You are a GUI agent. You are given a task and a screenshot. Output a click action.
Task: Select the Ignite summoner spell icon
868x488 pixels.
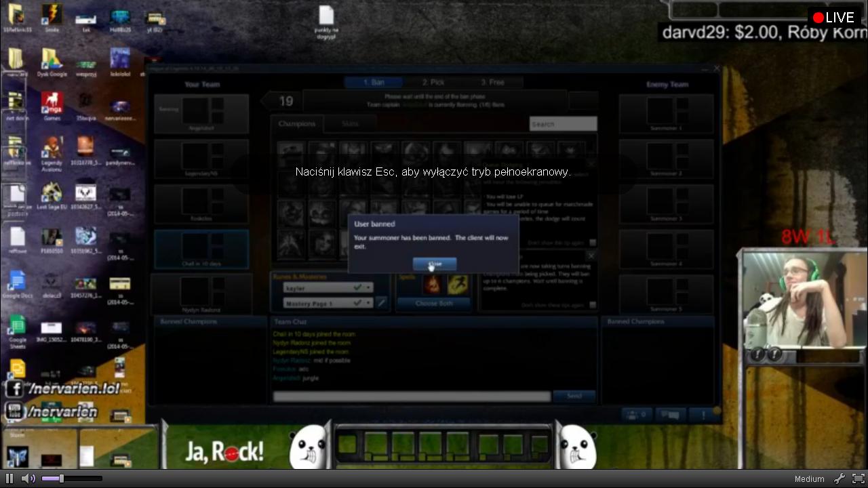(432, 285)
